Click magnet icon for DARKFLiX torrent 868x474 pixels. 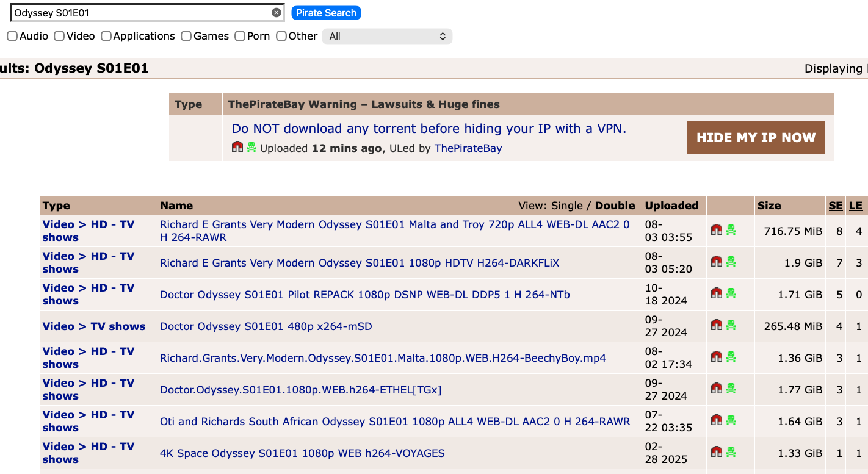(717, 262)
